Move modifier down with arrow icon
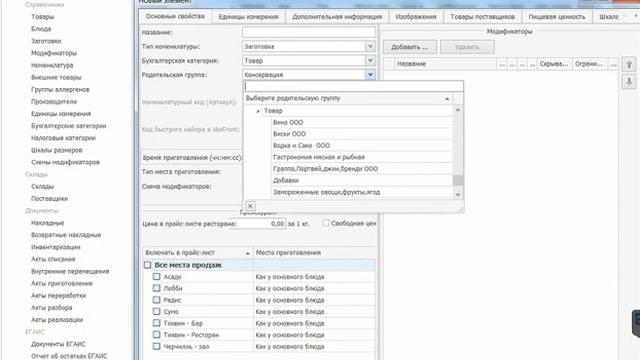The width and height of the screenshot is (640, 360). [x=629, y=82]
